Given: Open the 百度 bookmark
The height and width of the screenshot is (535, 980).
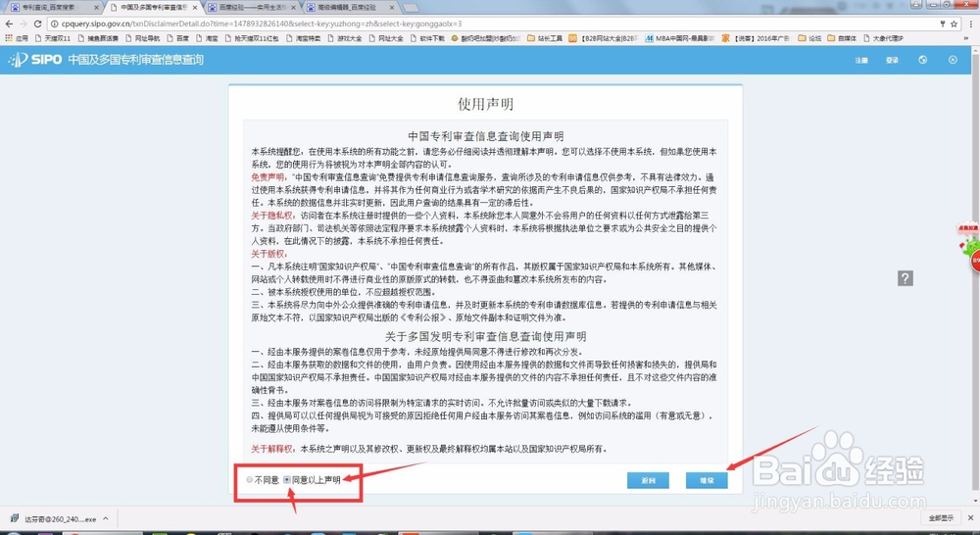Looking at the screenshot, I should (x=177, y=38).
